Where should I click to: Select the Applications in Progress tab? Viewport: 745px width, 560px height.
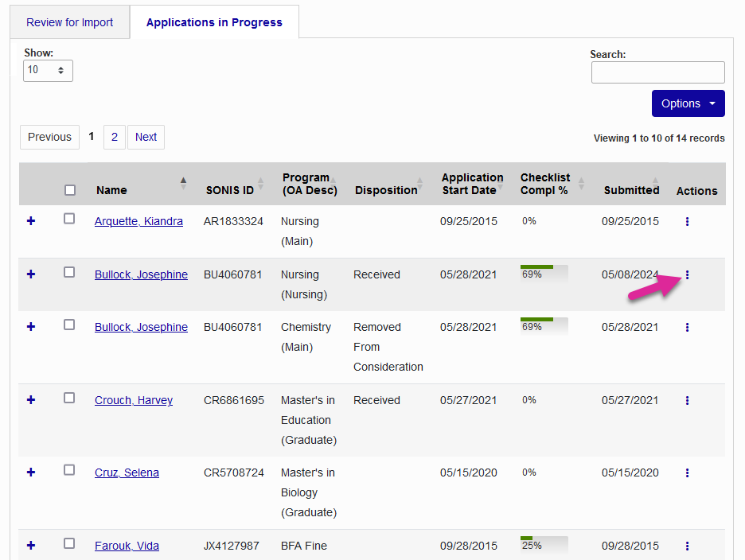pyautogui.click(x=213, y=21)
